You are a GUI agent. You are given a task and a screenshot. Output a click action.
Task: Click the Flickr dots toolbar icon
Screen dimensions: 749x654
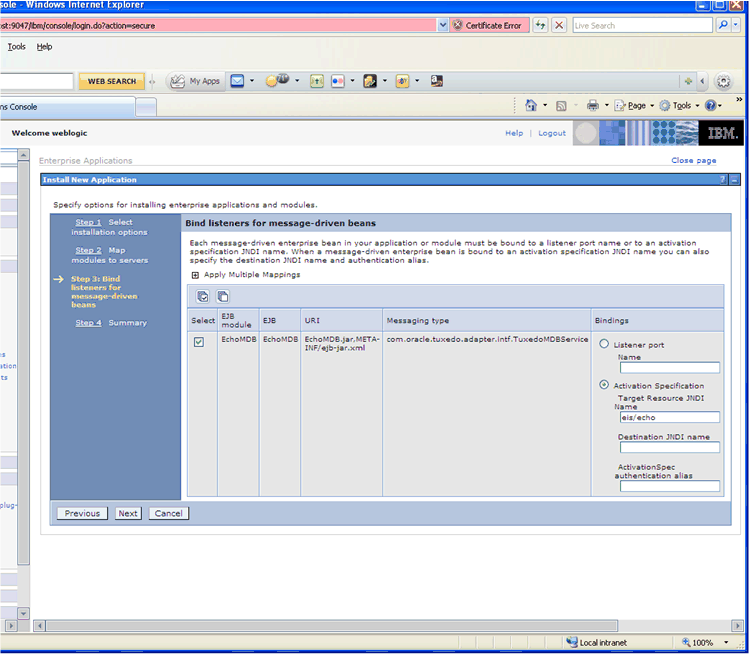[x=337, y=81]
